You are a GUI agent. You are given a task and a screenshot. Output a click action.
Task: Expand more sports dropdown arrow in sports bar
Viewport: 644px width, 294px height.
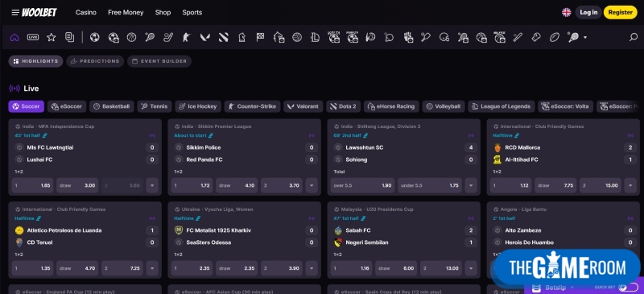pyautogui.click(x=585, y=37)
